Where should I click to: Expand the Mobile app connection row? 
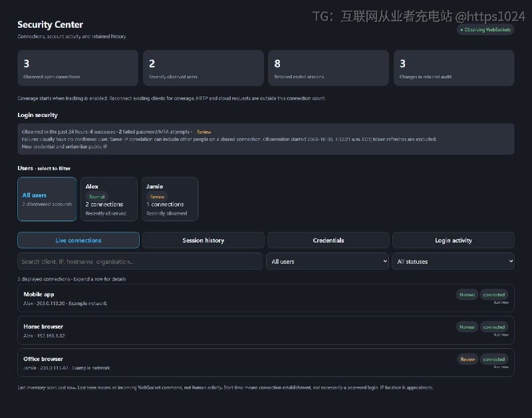[266, 298]
